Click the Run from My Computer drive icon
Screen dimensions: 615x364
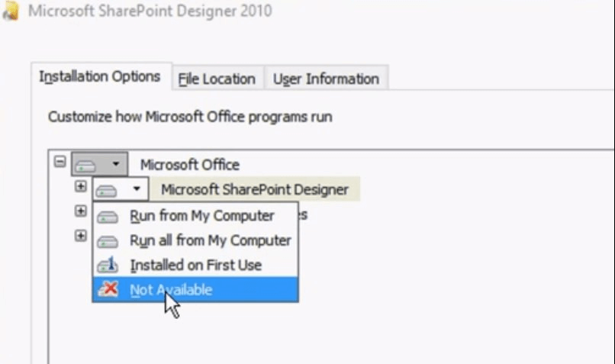(108, 217)
